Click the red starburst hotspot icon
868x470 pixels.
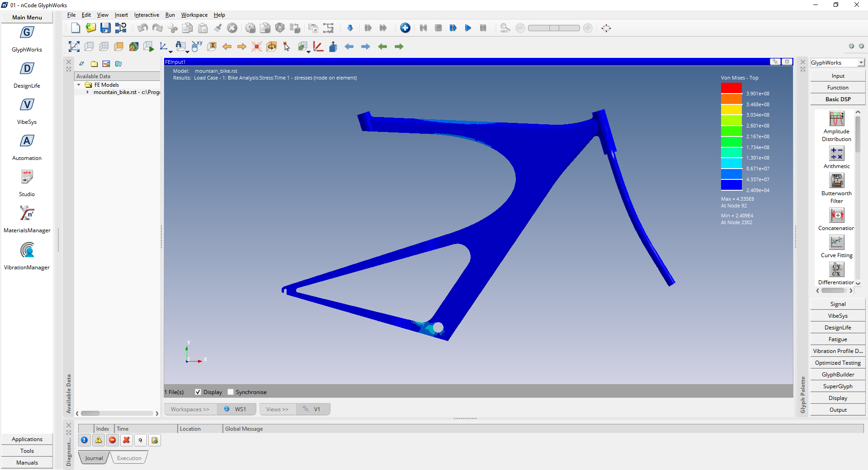point(257,47)
